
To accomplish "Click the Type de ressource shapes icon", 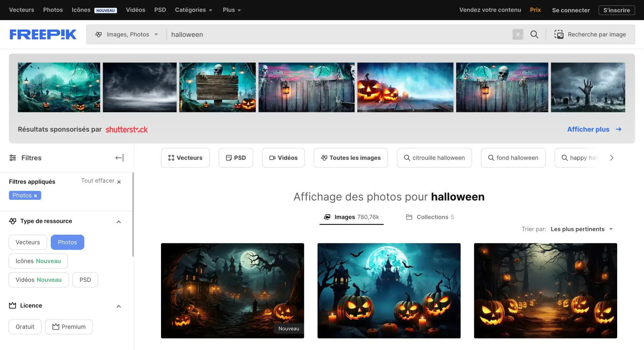I will (x=13, y=221).
